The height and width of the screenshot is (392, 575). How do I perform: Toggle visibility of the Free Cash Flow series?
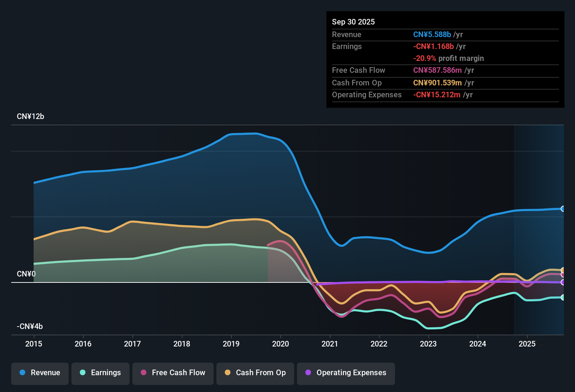(x=173, y=373)
